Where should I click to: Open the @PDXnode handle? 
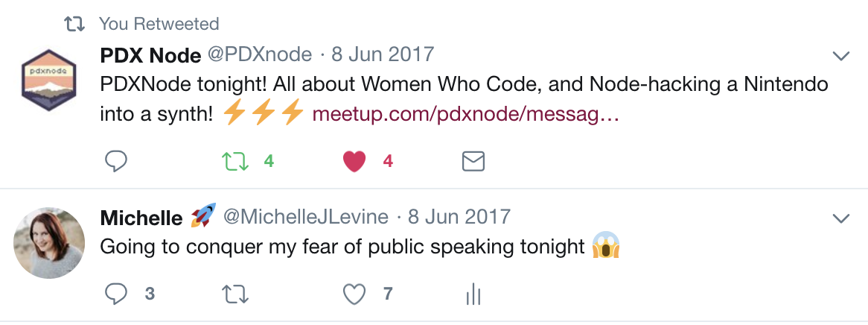[260, 55]
